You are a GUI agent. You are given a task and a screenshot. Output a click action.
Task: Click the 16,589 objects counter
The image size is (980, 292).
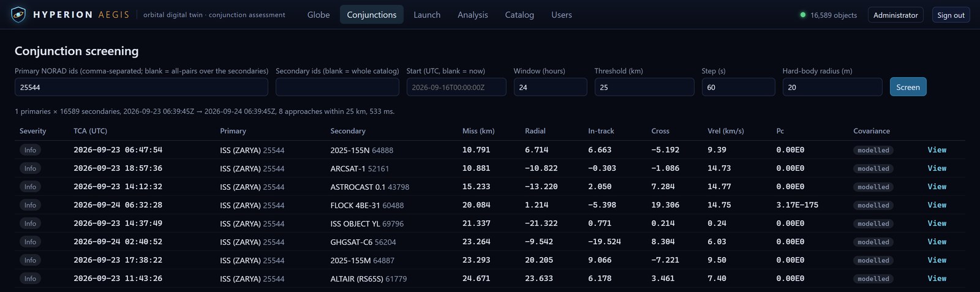tap(834, 15)
